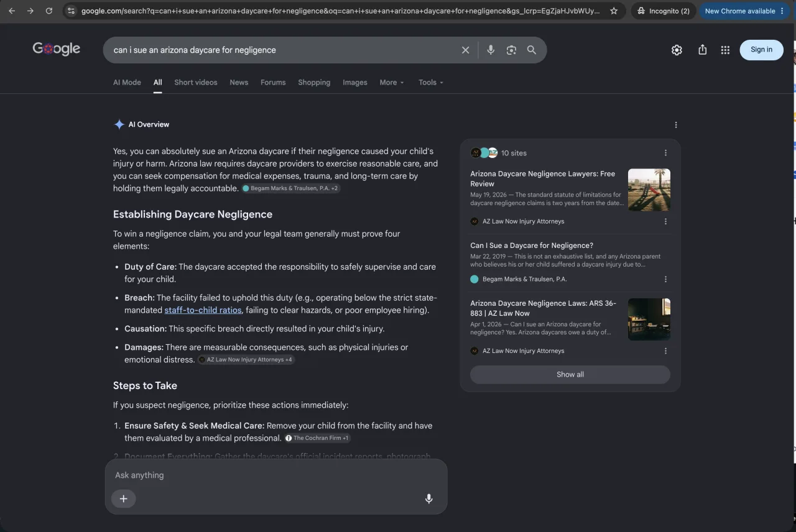This screenshot has width=796, height=532.
Task: Open the Tools dropdown menu
Action: pyautogui.click(x=431, y=82)
